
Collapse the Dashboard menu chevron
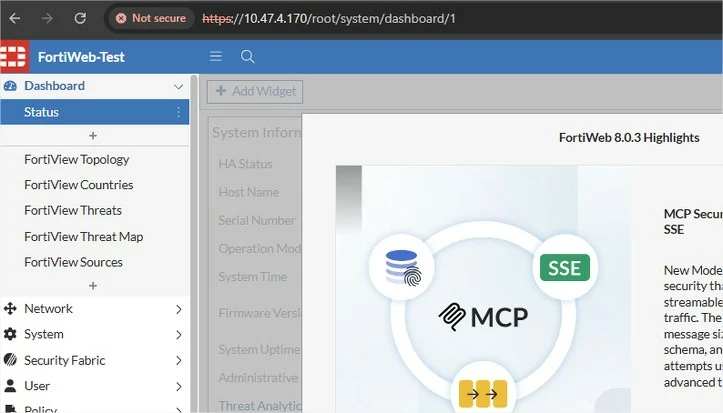point(178,87)
